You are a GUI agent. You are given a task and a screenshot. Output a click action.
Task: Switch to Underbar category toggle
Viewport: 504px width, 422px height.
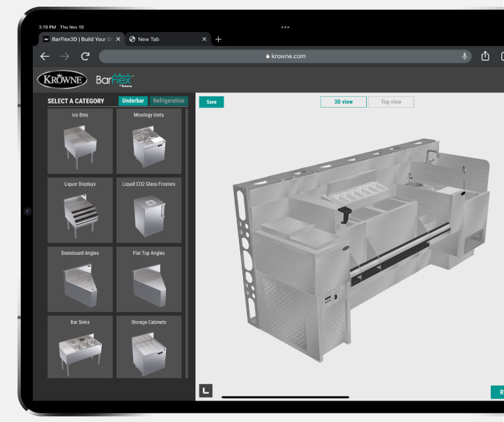click(x=133, y=101)
